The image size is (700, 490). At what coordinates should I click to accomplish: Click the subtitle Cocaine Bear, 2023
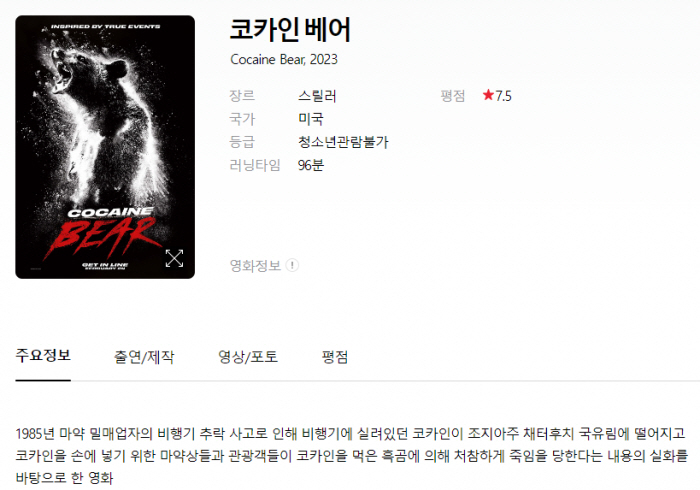(284, 59)
